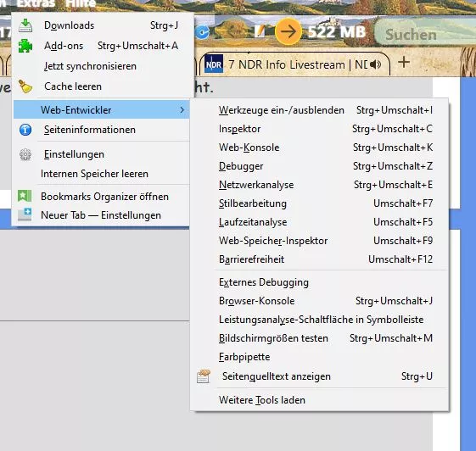Open the Extras menu
Viewport: 476px width, 451px height.
click(36, 3)
